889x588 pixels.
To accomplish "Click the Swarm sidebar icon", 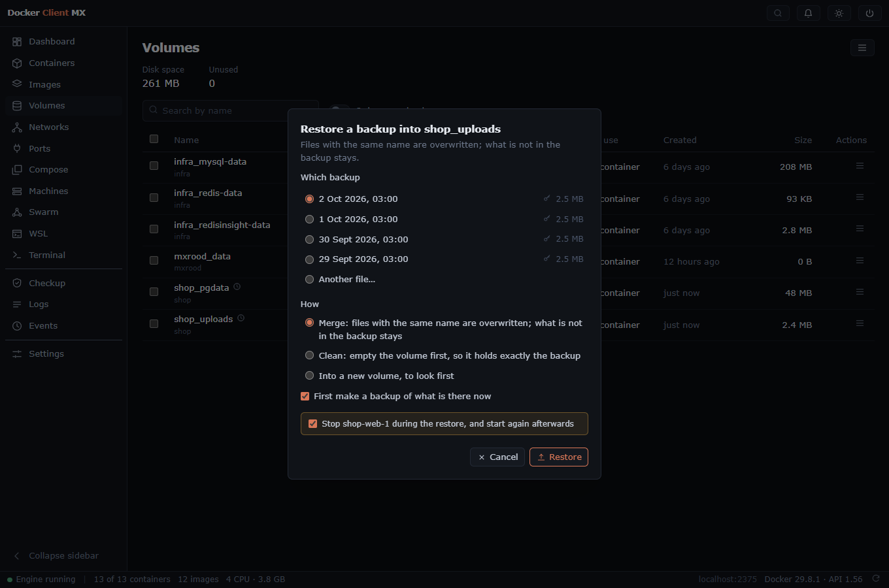I will click(17, 212).
